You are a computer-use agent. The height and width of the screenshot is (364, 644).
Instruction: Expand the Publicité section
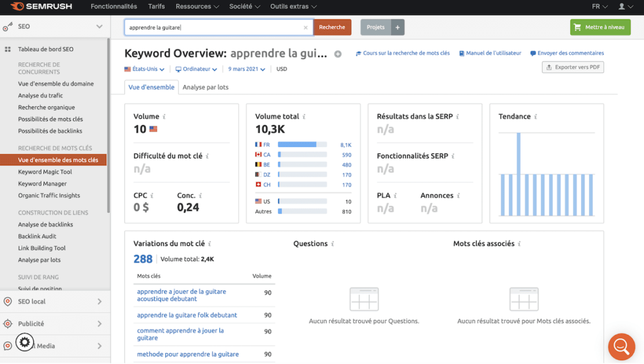[99, 324]
